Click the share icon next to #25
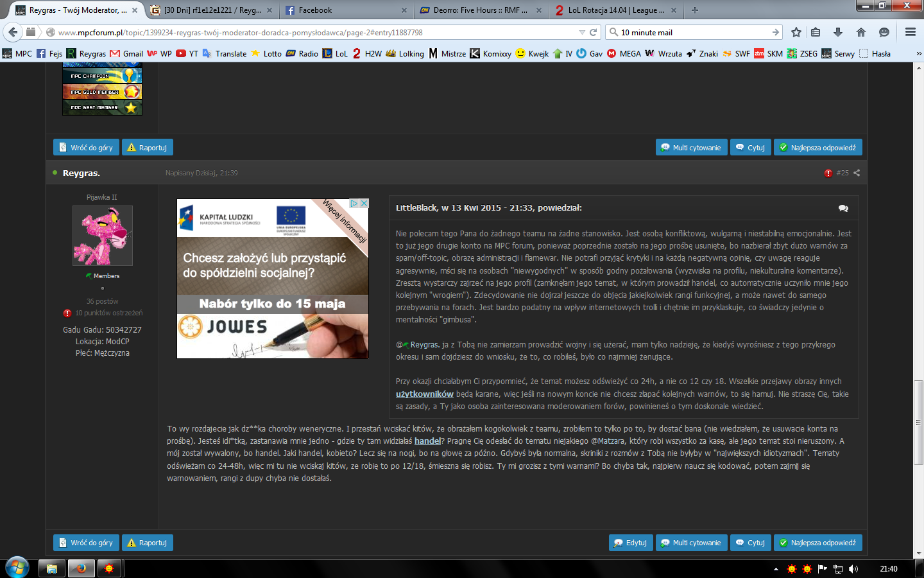 click(x=857, y=173)
